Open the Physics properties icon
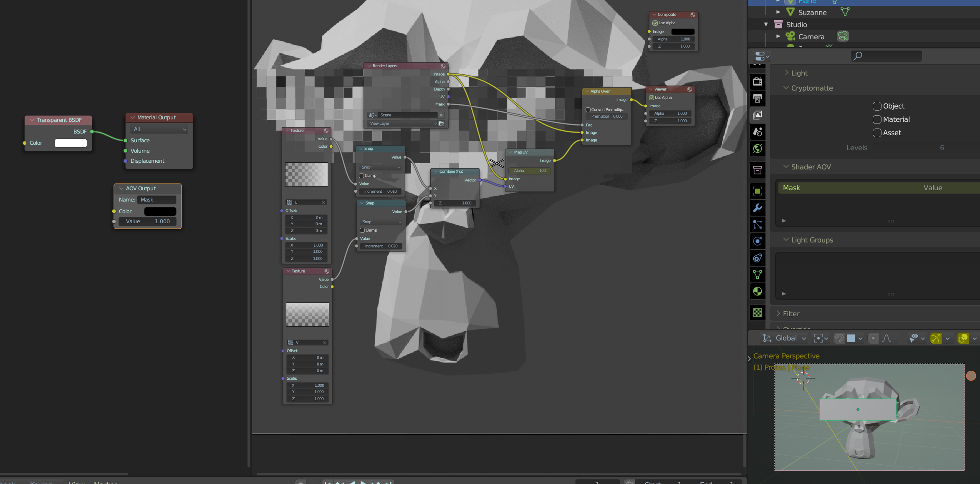This screenshot has width=980, height=484. (x=758, y=241)
